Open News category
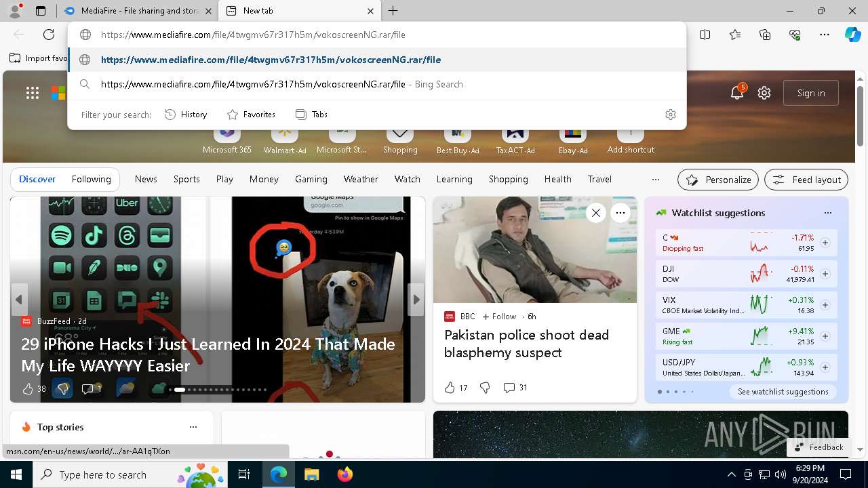 coord(146,179)
